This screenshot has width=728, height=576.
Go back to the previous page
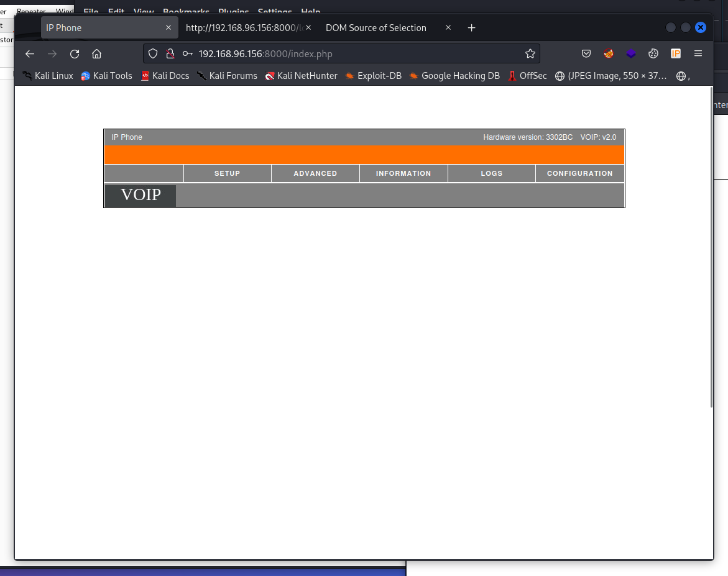30,54
